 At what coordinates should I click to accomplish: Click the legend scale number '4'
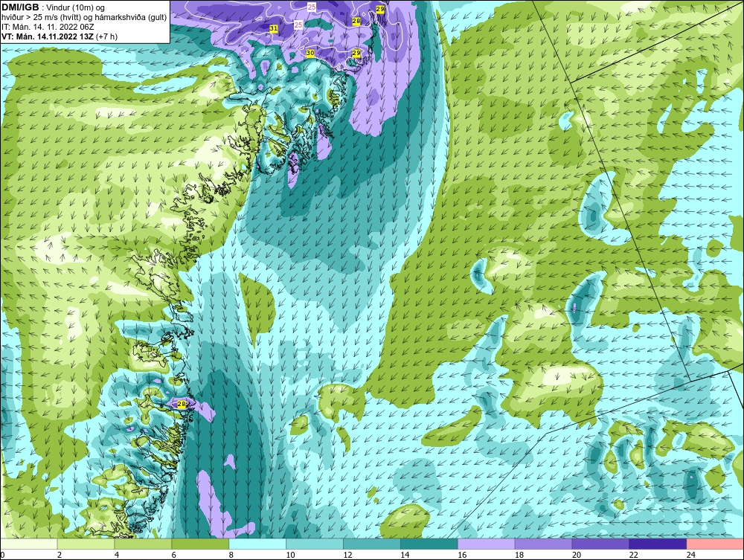point(117,555)
